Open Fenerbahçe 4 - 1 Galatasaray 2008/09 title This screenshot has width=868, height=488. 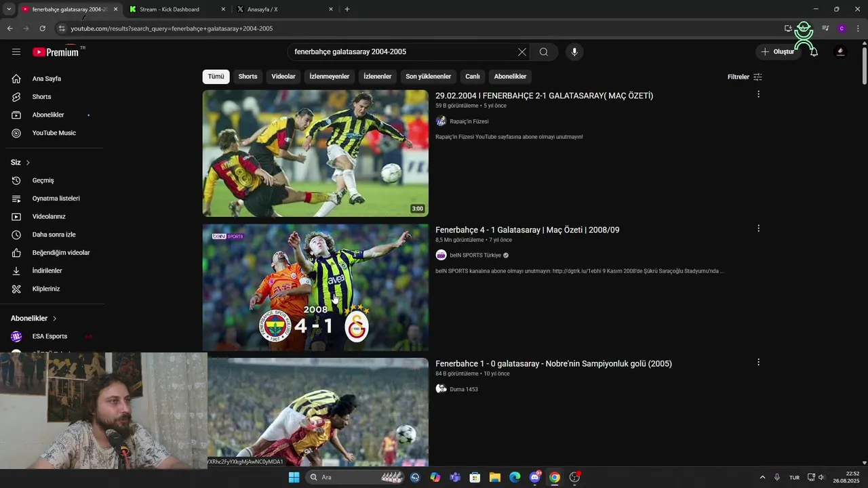coord(527,230)
